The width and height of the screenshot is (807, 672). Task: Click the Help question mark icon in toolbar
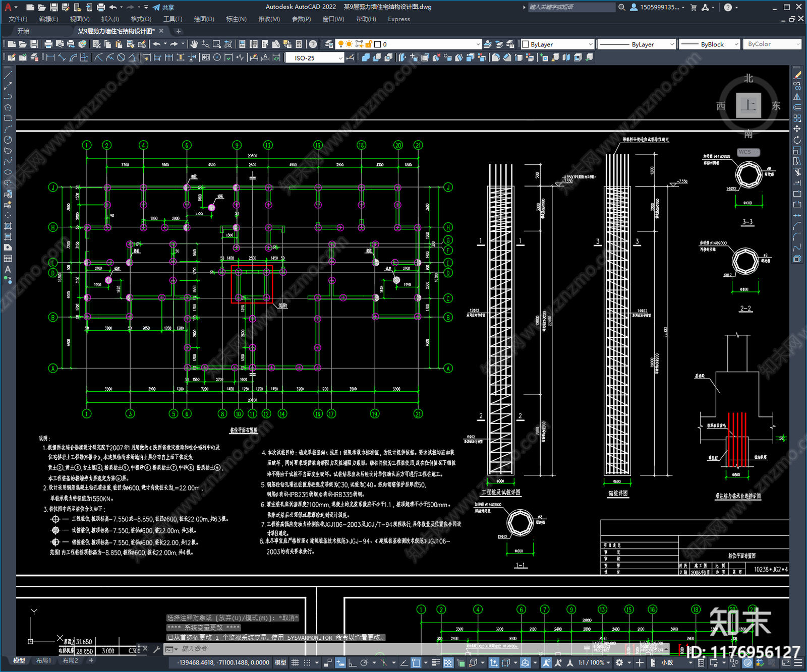(x=313, y=44)
